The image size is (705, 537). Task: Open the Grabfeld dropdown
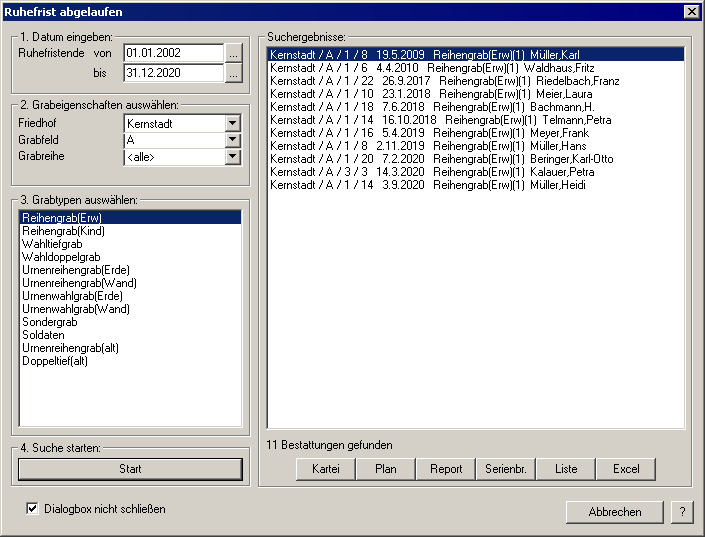click(232, 140)
